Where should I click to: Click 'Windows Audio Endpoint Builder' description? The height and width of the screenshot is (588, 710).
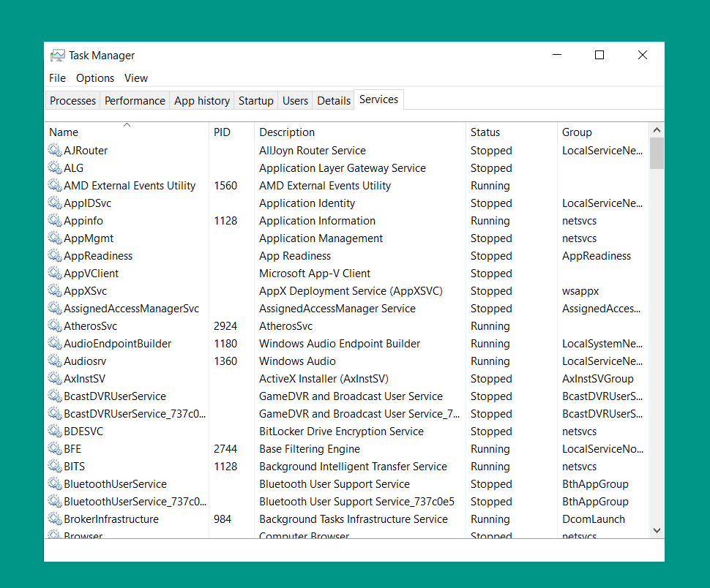pyautogui.click(x=340, y=344)
